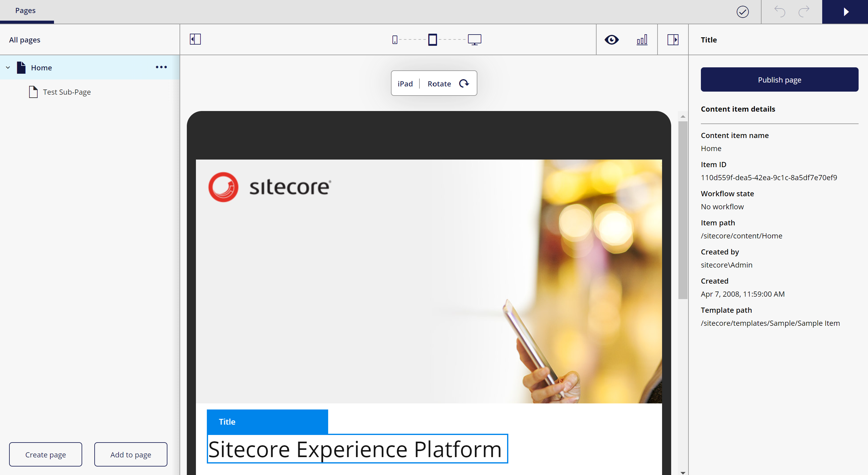868x475 pixels.
Task: Click the Sitecore logo image
Action: [x=270, y=187]
